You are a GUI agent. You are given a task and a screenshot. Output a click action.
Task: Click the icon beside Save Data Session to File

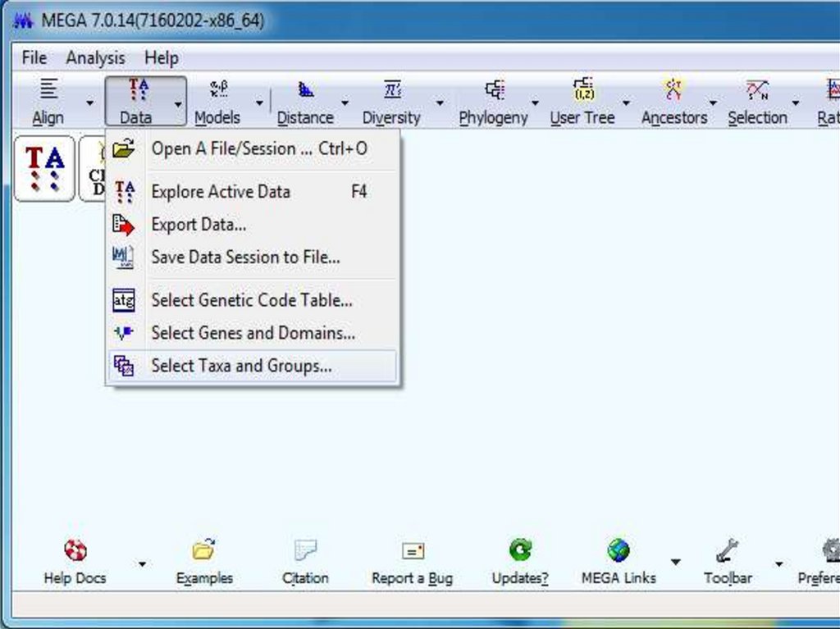124,258
